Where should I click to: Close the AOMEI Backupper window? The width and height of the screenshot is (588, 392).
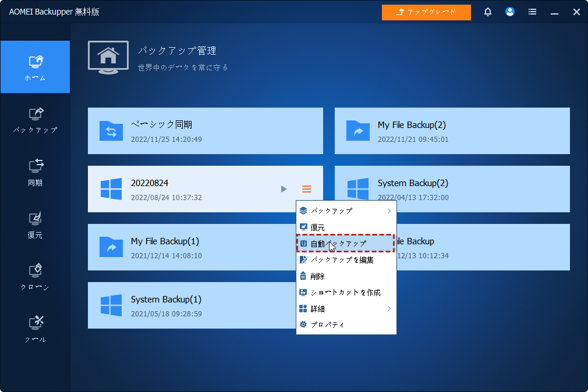click(x=576, y=12)
